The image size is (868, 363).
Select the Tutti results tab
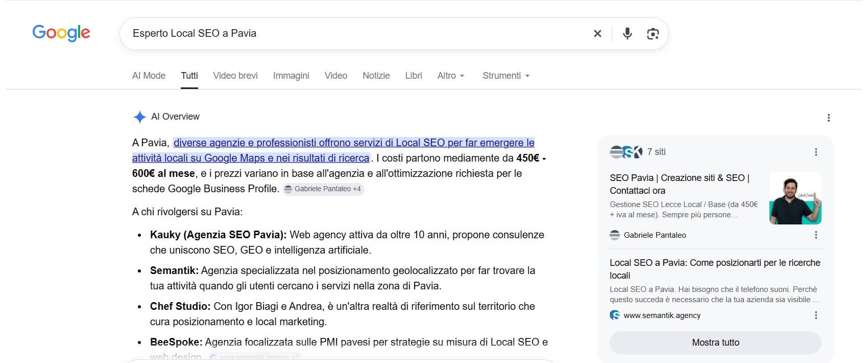189,76
